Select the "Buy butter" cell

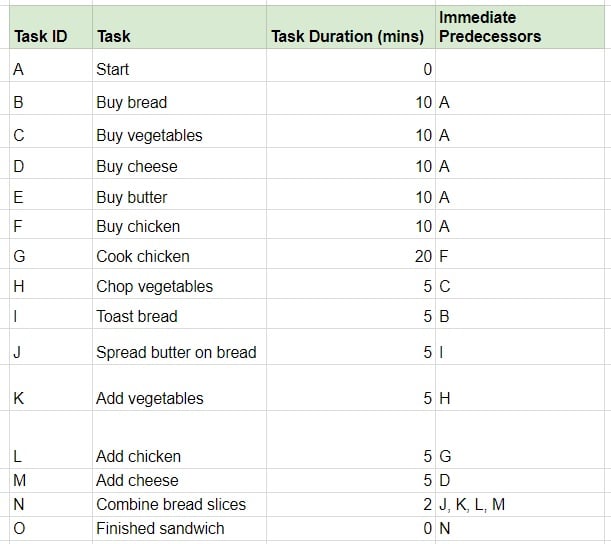click(132, 197)
